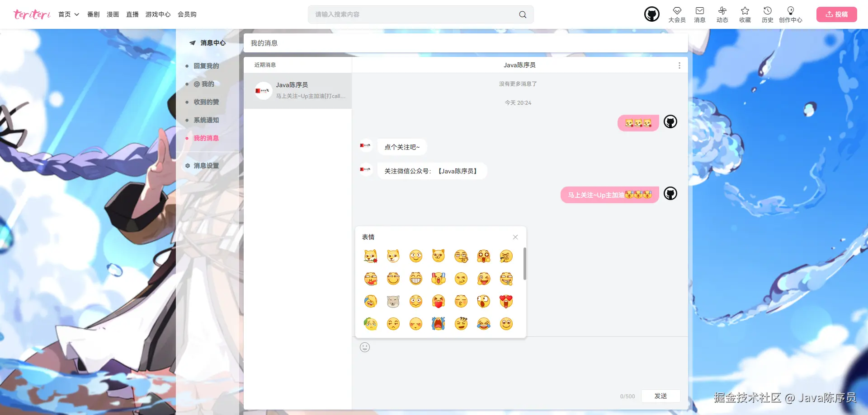Click the search magnifier icon
Viewport: 868px width, 415px height.
(523, 14)
